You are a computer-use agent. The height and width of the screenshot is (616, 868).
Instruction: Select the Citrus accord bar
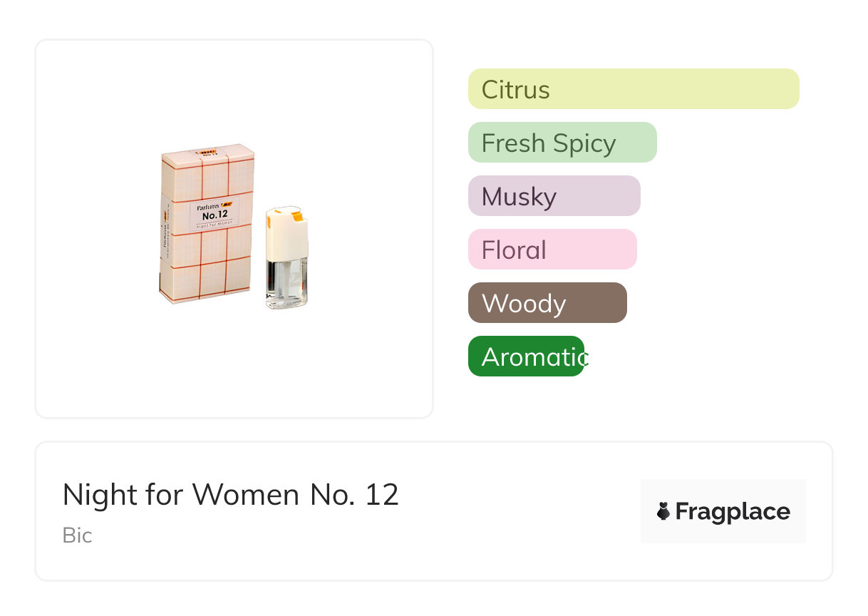[633, 89]
